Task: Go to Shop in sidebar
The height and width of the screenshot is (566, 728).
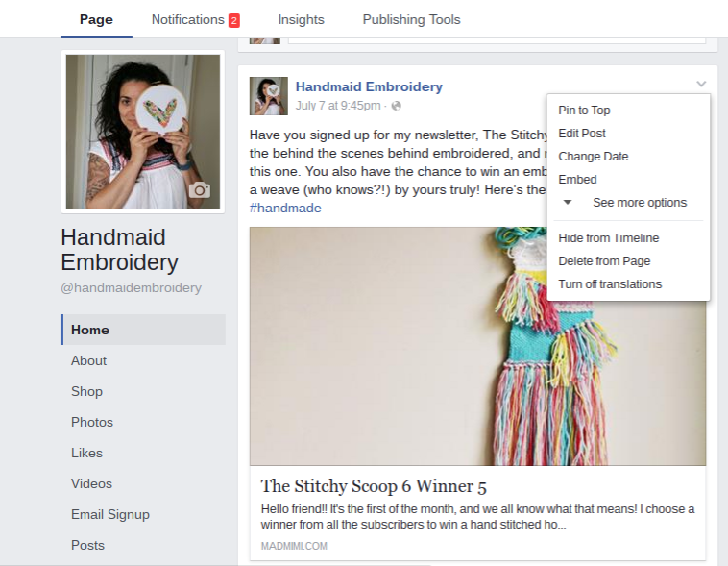Action: pyautogui.click(x=86, y=391)
